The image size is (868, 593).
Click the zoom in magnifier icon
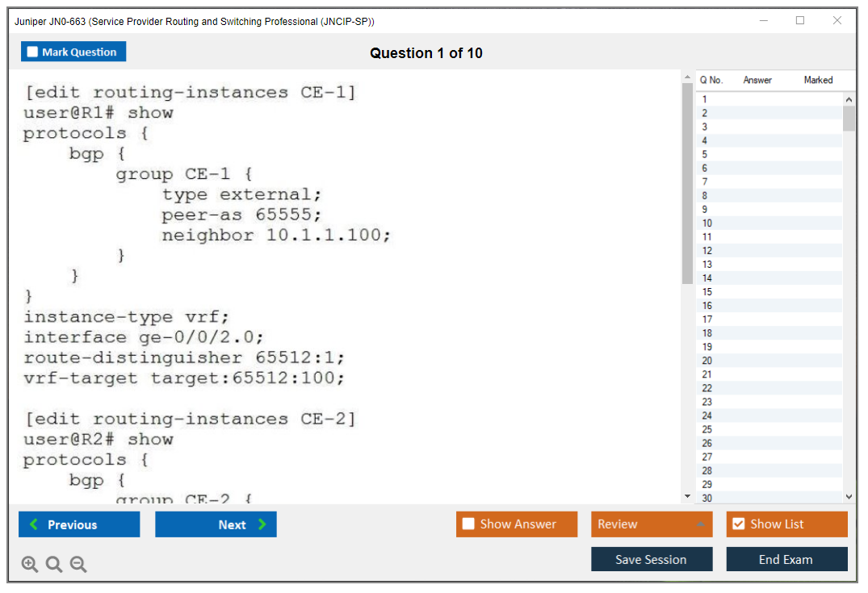coord(30,564)
